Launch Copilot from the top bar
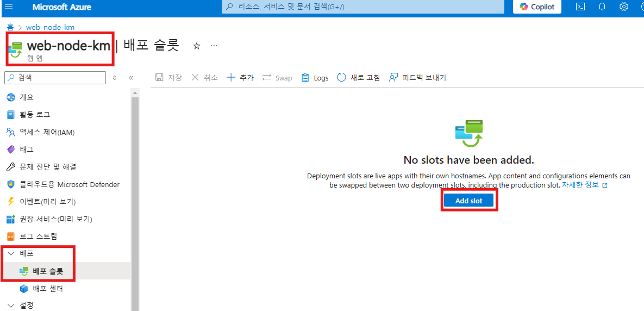The image size is (644, 311). pos(537,7)
